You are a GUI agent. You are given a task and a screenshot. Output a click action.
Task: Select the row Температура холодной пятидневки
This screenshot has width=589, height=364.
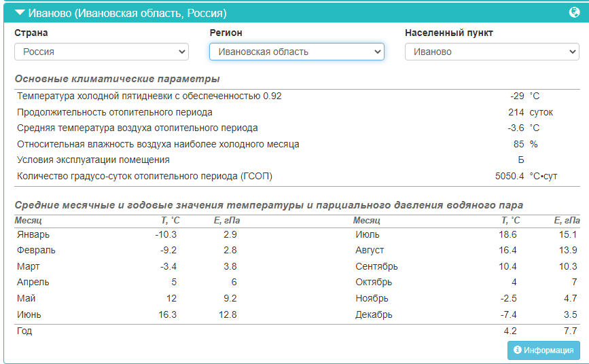(x=297, y=96)
